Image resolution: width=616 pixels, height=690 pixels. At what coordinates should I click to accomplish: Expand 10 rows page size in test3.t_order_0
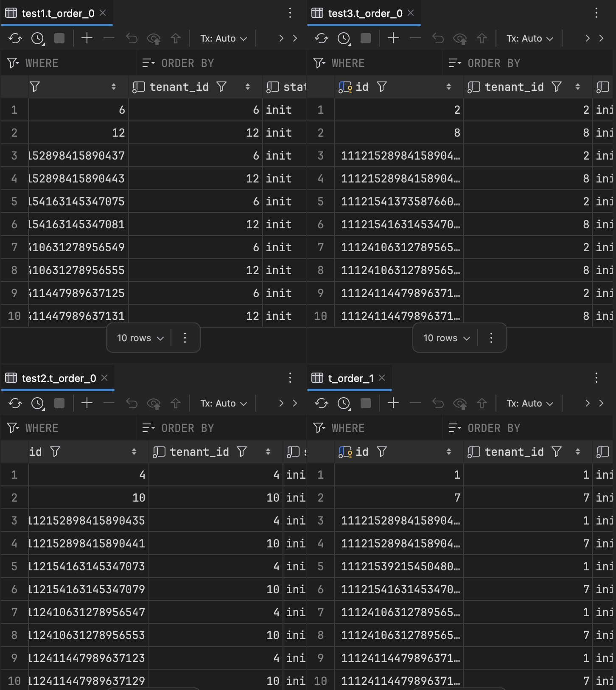point(447,338)
